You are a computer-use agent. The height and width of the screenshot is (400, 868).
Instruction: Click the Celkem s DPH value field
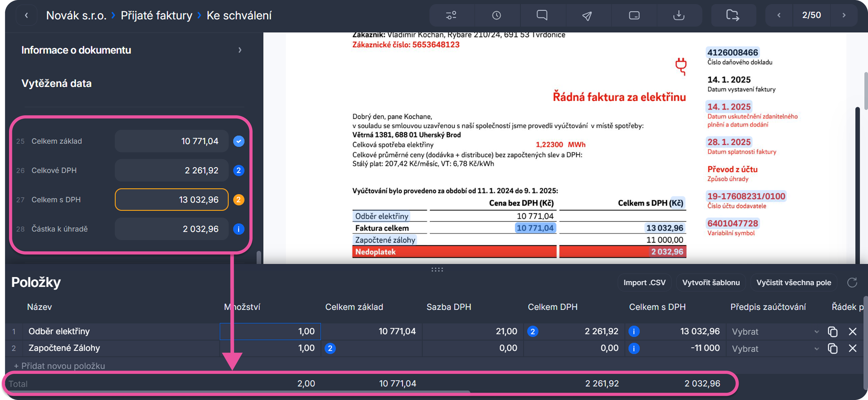[x=171, y=200]
